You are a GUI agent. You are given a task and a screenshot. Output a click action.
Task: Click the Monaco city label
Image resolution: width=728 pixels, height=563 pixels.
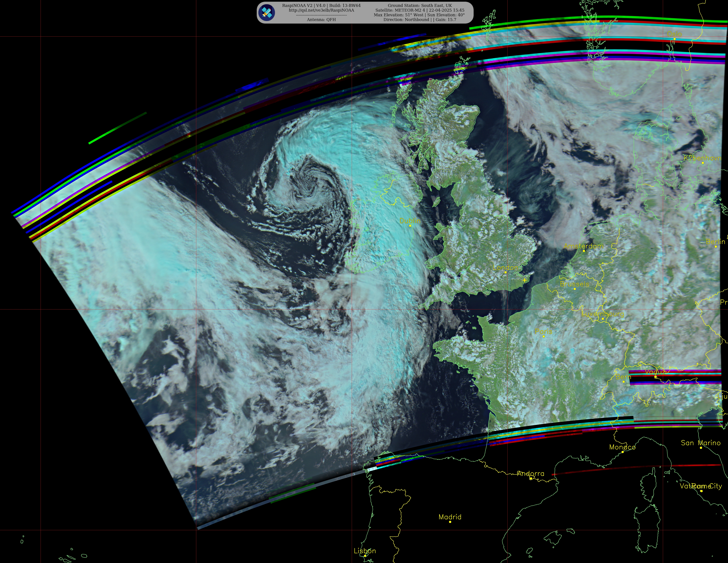point(622,447)
